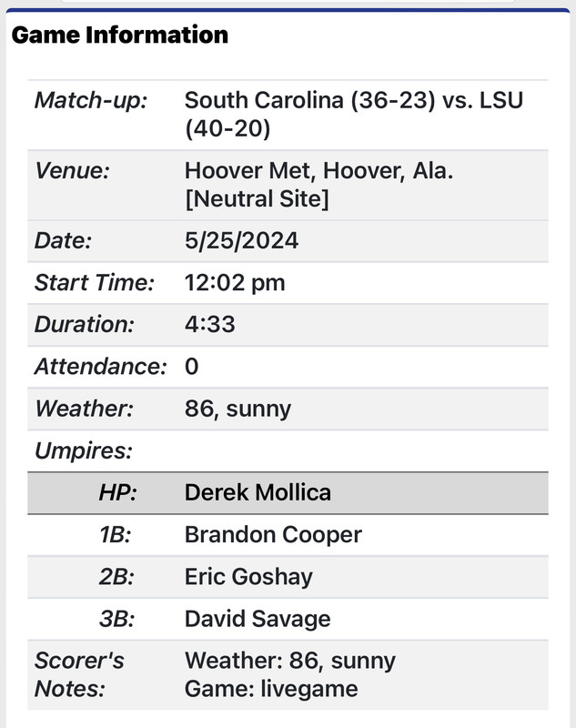Select 2B umpire Eric Goshay
Screen dimensions: 576x728
click(248, 577)
